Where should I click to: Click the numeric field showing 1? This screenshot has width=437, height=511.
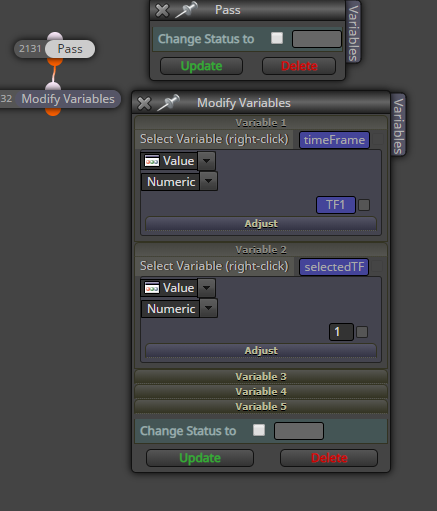[341, 332]
